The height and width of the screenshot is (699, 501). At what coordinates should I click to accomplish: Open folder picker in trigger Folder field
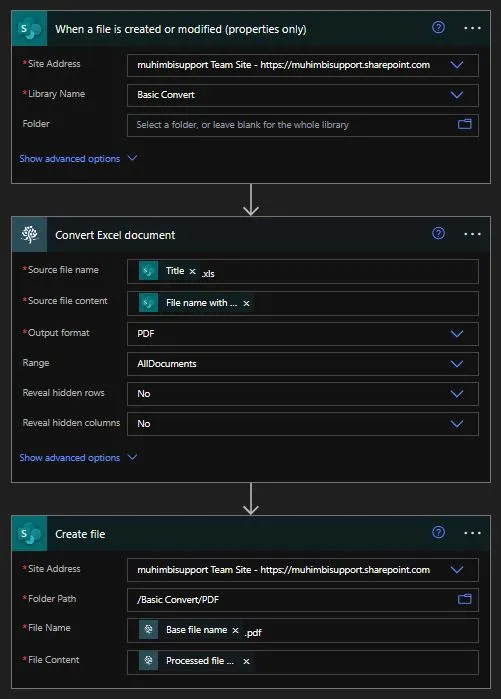tap(464, 124)
